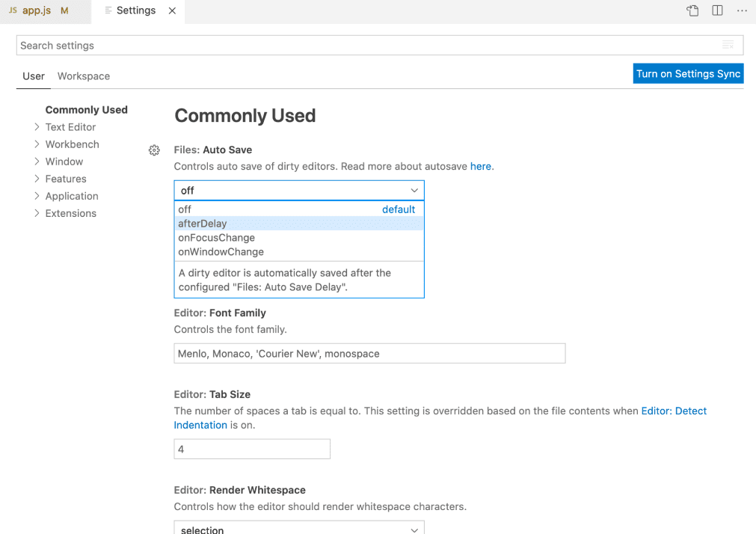Choose afterDelay in Auto Save dropdown
Viewport: 756px width, 534px height.
click(203, 224)
